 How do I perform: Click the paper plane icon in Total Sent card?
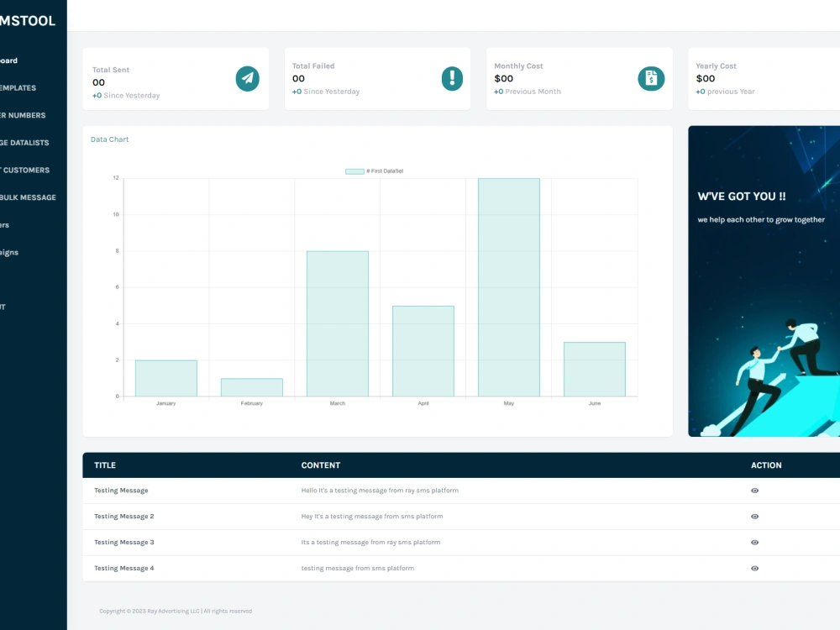point(248,79)
